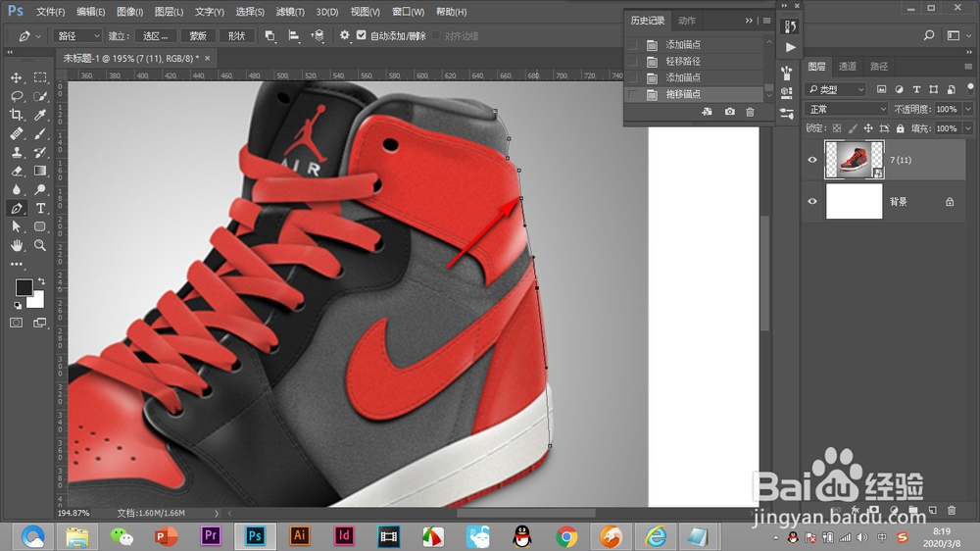Open path arrangement options
The height and width of the screenshot is (551, 980).
tap(318, 35)
